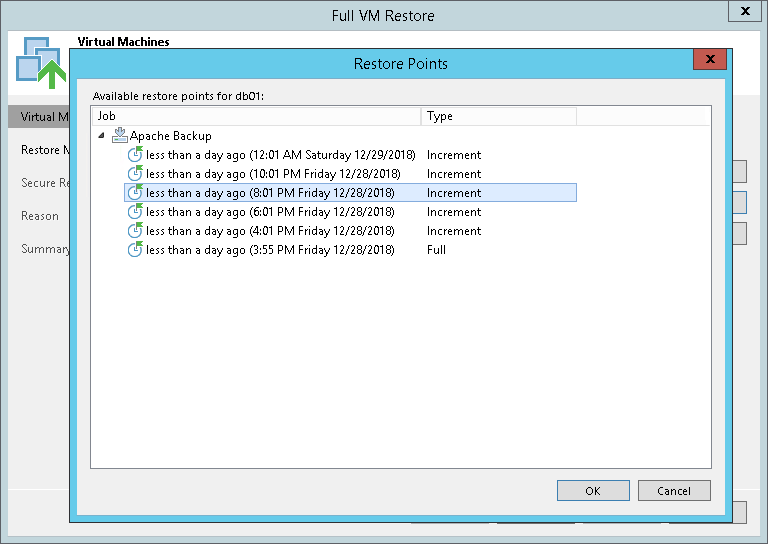Image resolution: width=768 pixels, height=544 pixels.
Task: Select the Full backup from 3:55 PM Friday
Action: 270,250
